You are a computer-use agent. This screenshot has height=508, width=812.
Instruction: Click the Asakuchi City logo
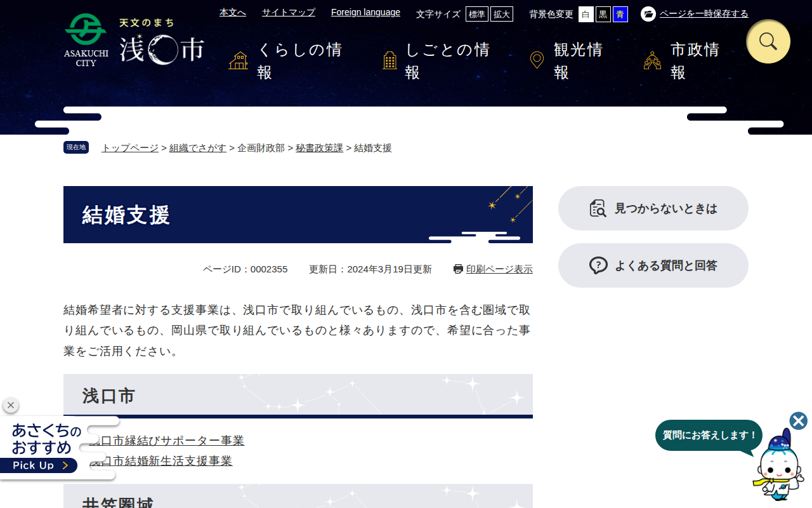click(x=134, y=40)
